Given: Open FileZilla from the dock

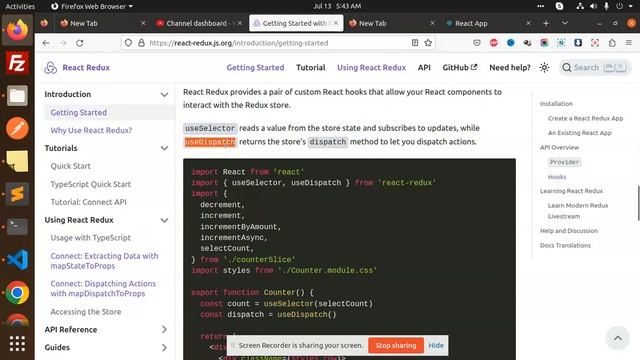Looking at the screenshot, I should (17, 63).
